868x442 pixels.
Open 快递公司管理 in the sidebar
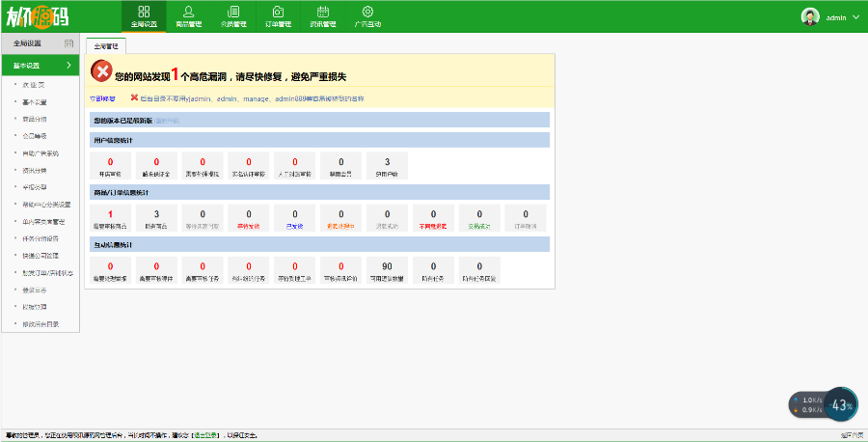(41, 256)
